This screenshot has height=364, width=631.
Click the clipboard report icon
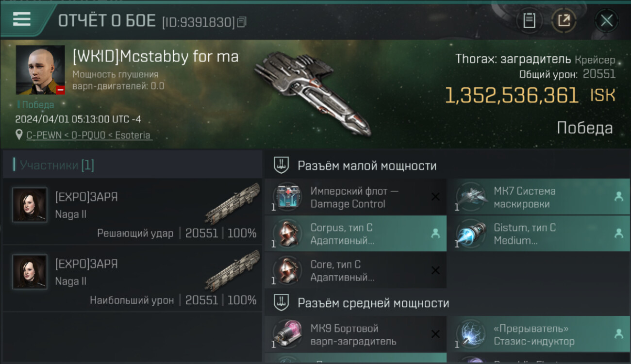click(x=529, y=20)
